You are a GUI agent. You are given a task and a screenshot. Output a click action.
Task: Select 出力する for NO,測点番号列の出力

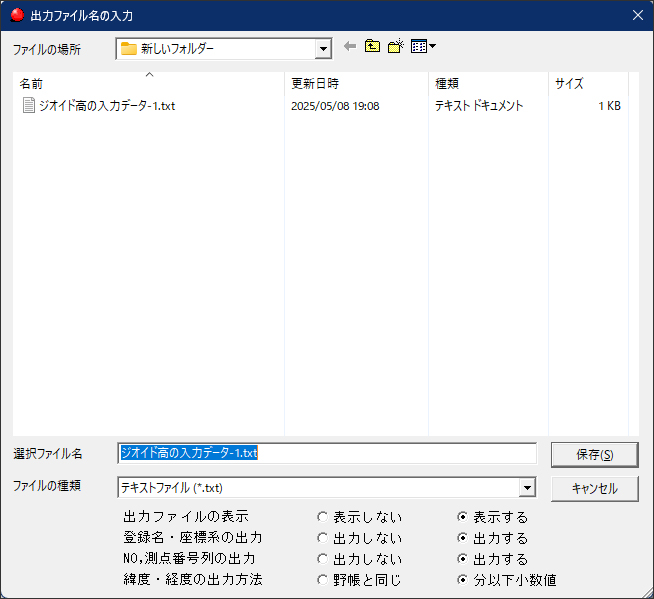(x=493, y=559)
